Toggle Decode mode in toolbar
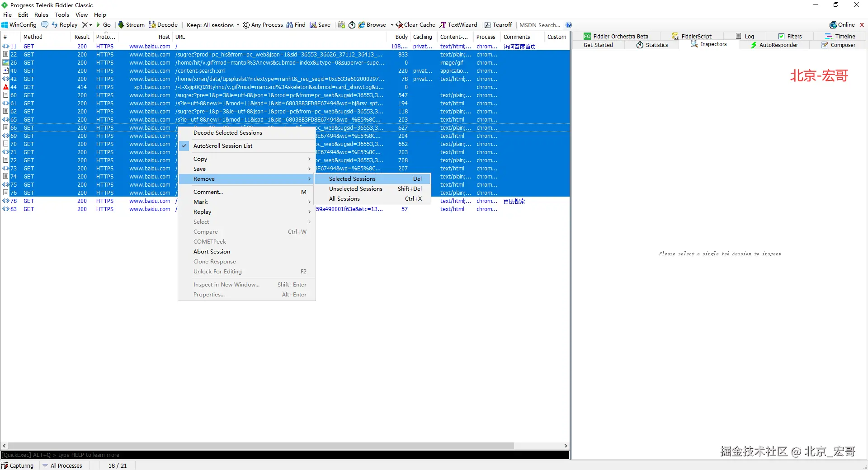The height and width of the screenshot is (470, 868). pos(163,25)
